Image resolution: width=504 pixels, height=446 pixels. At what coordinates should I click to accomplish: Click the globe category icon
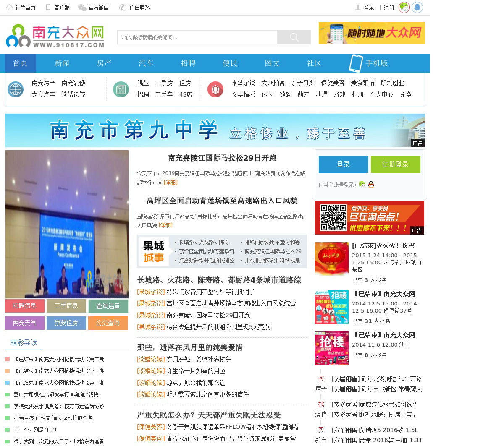16,89
